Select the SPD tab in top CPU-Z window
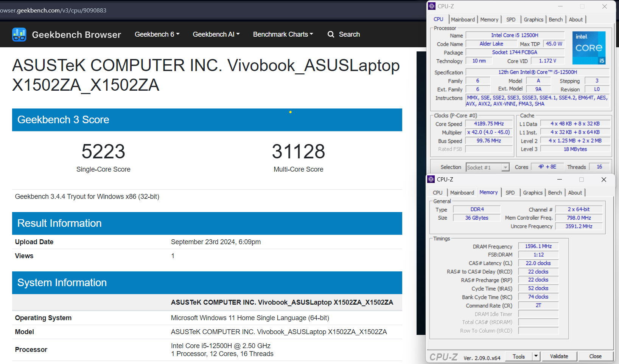 [511, 20]
